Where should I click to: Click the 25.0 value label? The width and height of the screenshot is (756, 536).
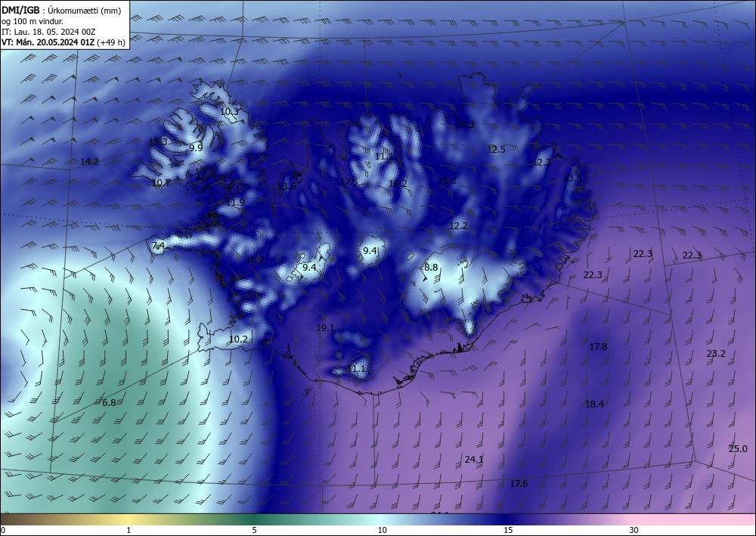[738, 449]
